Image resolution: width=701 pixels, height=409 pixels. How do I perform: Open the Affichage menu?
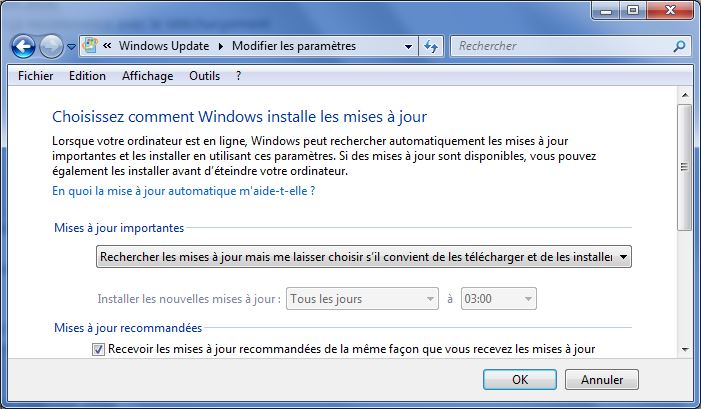(148, 76)
